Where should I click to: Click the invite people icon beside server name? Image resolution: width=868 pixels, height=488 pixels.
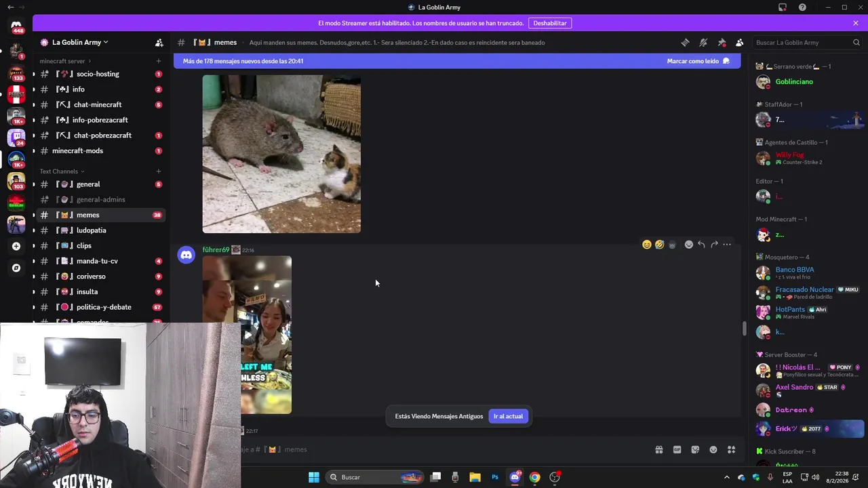click(x=159, y=42)
